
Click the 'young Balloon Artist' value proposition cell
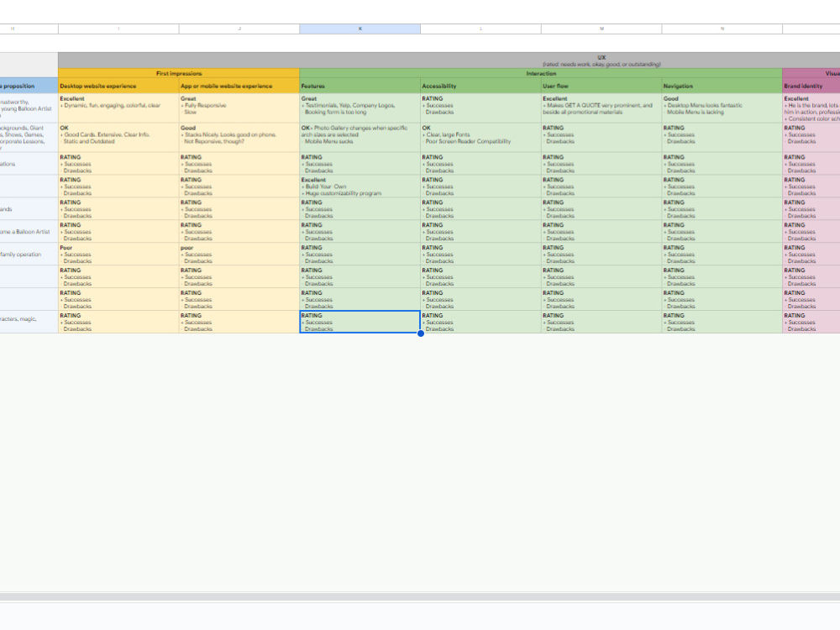[29, 108]
